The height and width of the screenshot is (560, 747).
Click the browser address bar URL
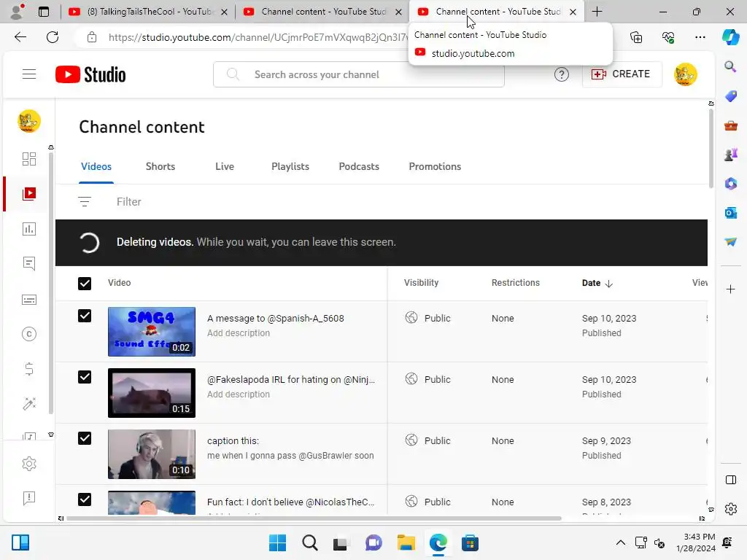tap(258, 37)
